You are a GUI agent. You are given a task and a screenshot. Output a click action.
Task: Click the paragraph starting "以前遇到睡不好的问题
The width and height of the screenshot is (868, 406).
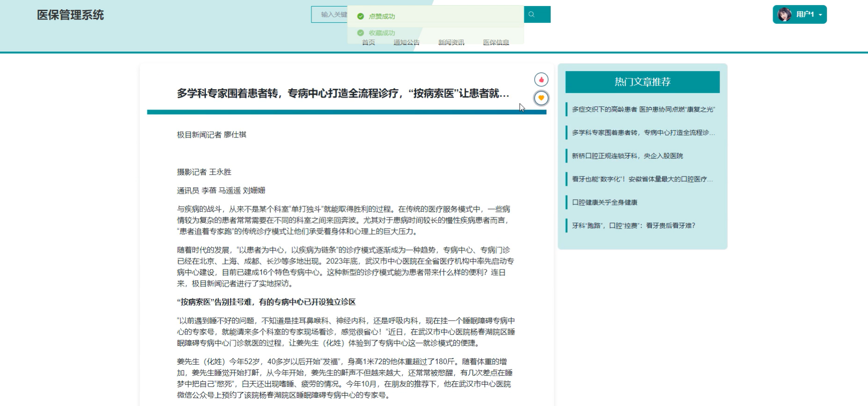tap(346, 332)
